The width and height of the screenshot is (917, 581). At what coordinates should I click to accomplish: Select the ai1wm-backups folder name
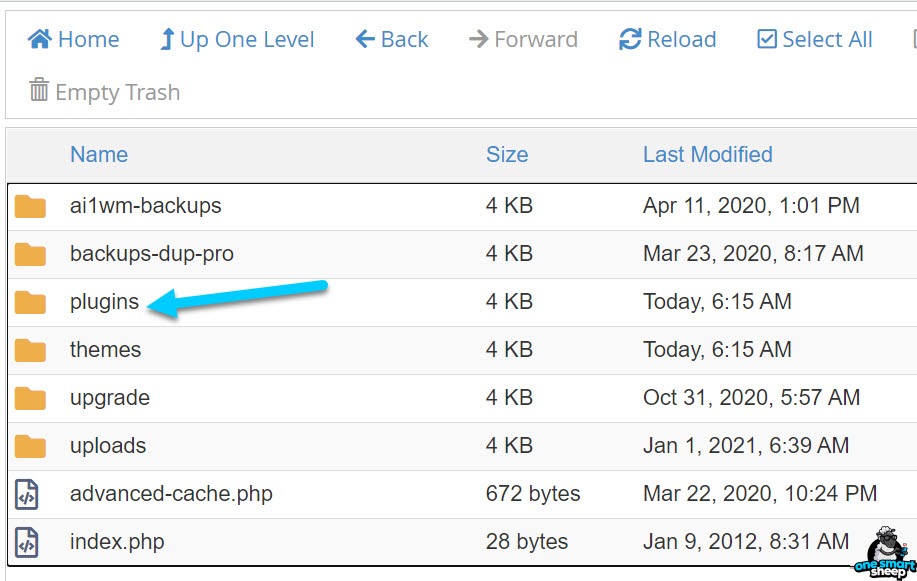click(146, 206)
